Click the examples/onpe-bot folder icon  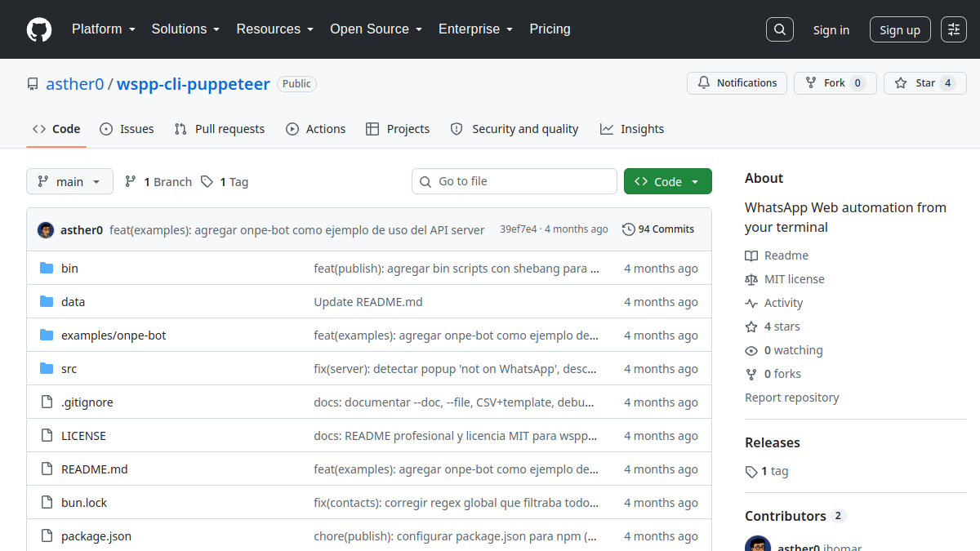[47, 335]
